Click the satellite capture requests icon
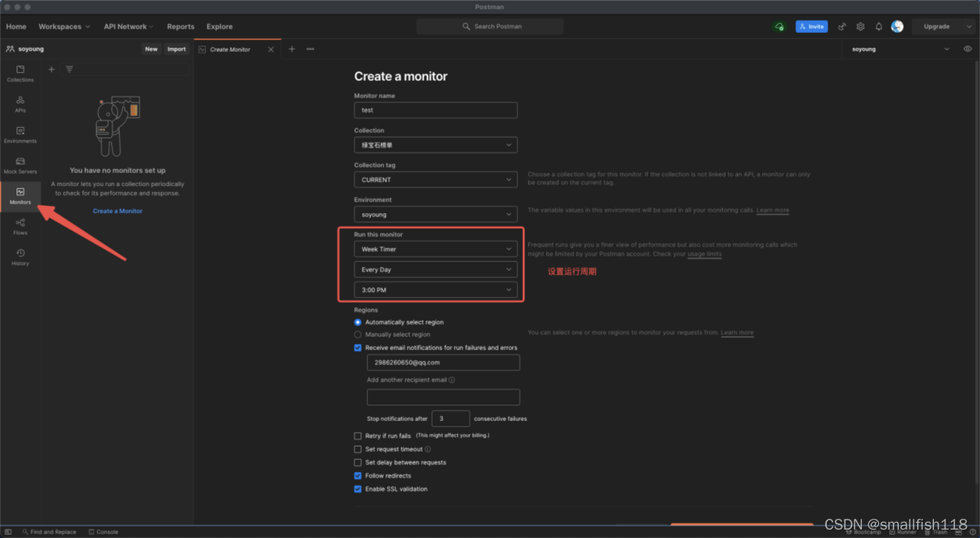The width and height of the screenshot is (980, 538). (x=841, y=26)
